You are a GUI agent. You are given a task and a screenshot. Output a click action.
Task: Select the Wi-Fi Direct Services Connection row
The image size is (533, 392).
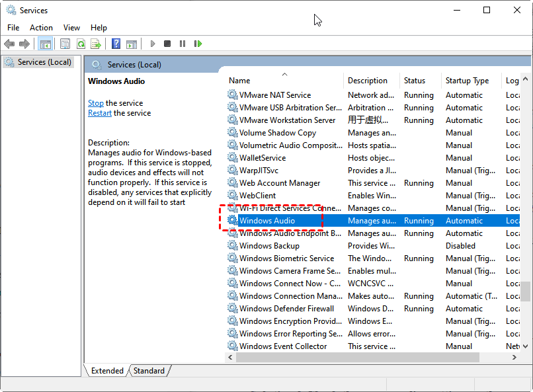(x=372, y=208)
